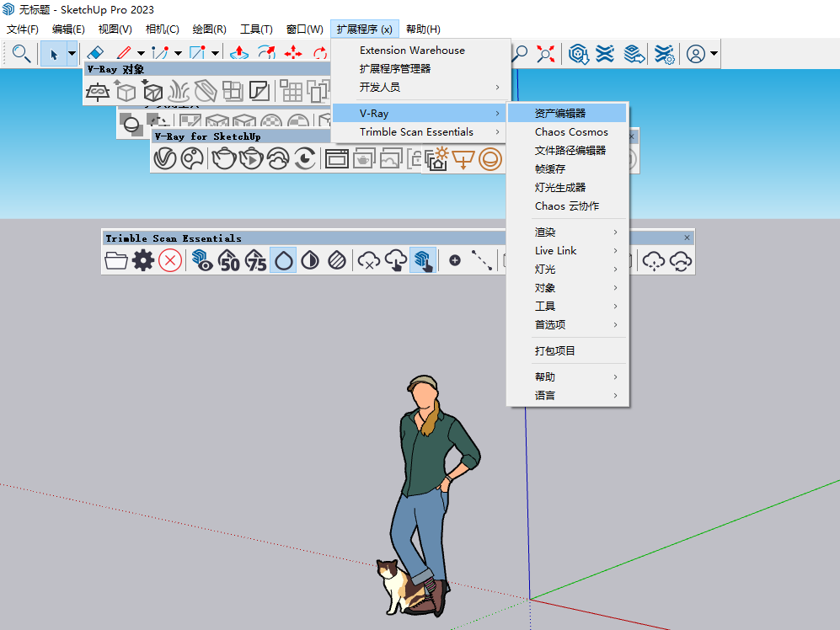The image size is (840, 630).
Task: Open the user account profile icon
Action: [x=695, y=54]
